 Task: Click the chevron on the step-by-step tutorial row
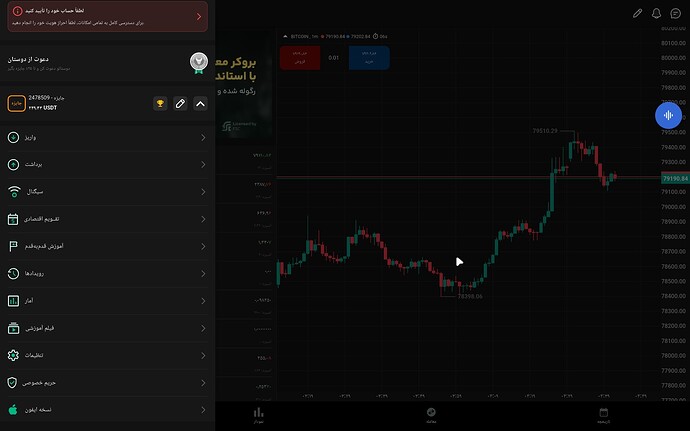[x=203, y=247]
